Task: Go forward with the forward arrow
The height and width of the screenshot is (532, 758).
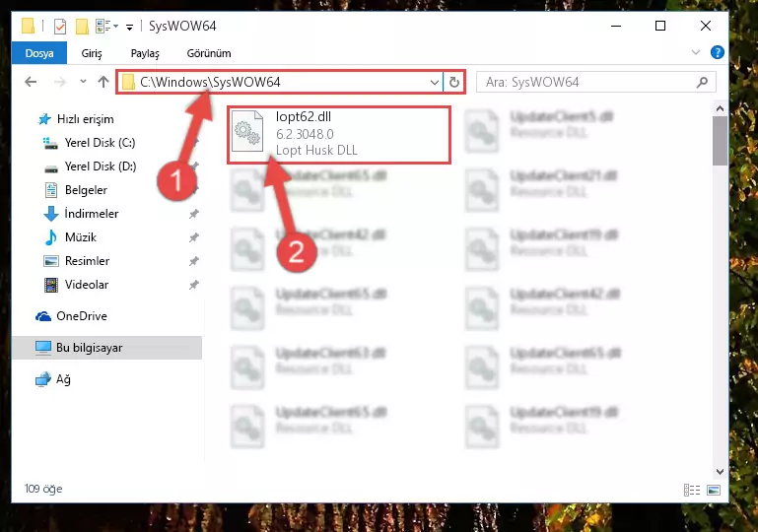Action: [x=60, y=82]
